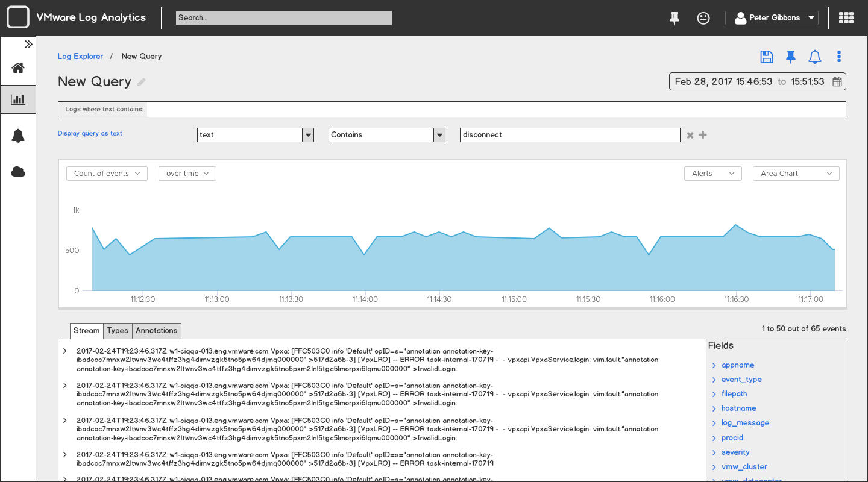This screenshot has width=868, height=482.
Task: Open the 'Contains' operator dropdown
Action: tap(387, 135)
